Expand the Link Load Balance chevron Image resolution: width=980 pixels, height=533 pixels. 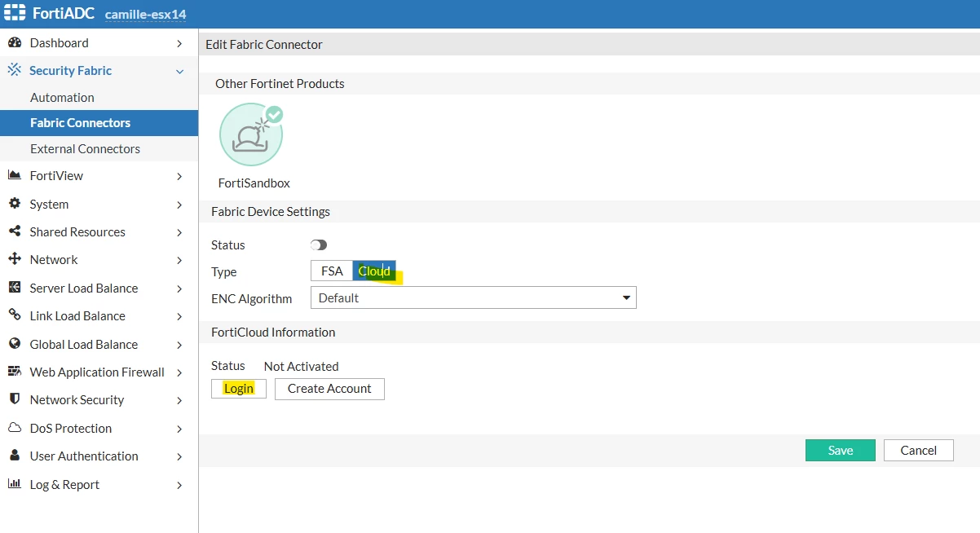point(179,316)
